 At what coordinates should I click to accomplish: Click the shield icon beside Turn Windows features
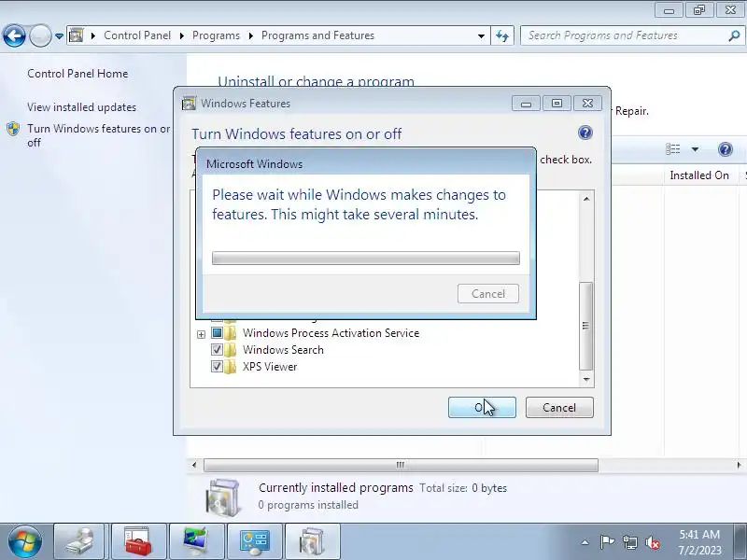13,129
